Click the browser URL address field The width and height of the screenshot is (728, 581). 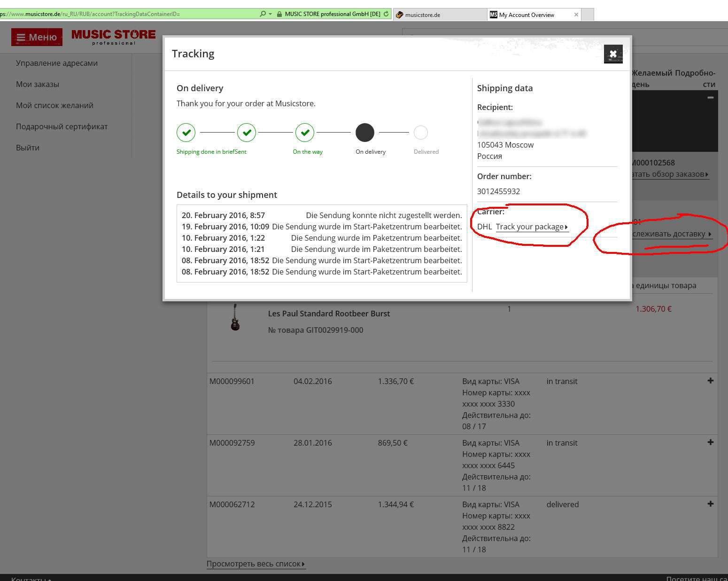click(x=127, y=14)
